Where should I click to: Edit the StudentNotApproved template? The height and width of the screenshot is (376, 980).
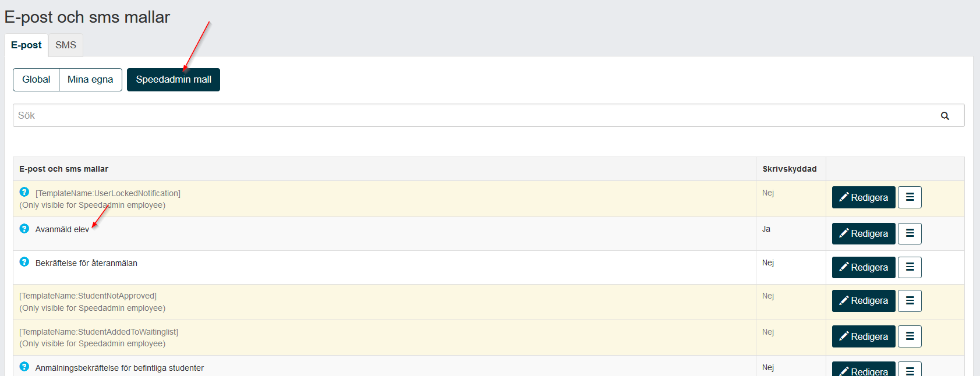coord(864,300)
